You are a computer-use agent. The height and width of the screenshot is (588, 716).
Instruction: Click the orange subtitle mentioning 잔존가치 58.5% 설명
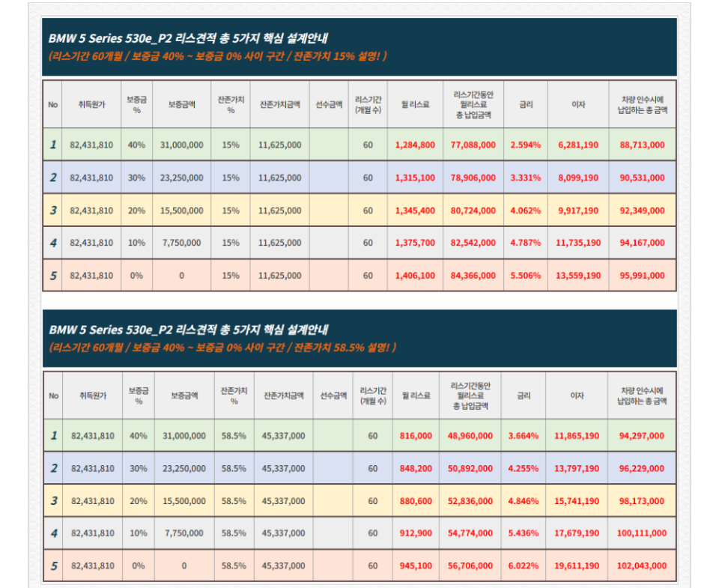pos(223,348)
